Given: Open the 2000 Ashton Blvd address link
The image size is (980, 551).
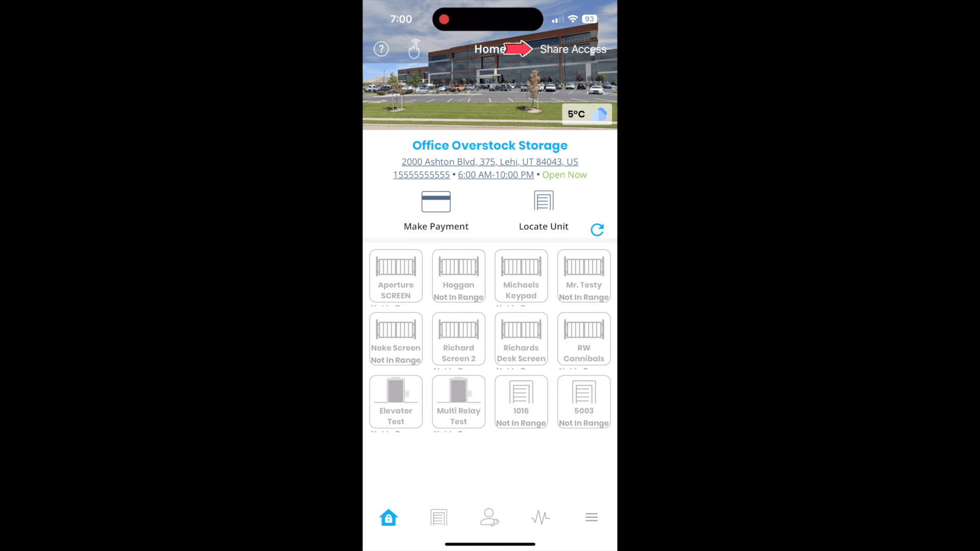Looking at the screenshot, I should pos(490,161).
